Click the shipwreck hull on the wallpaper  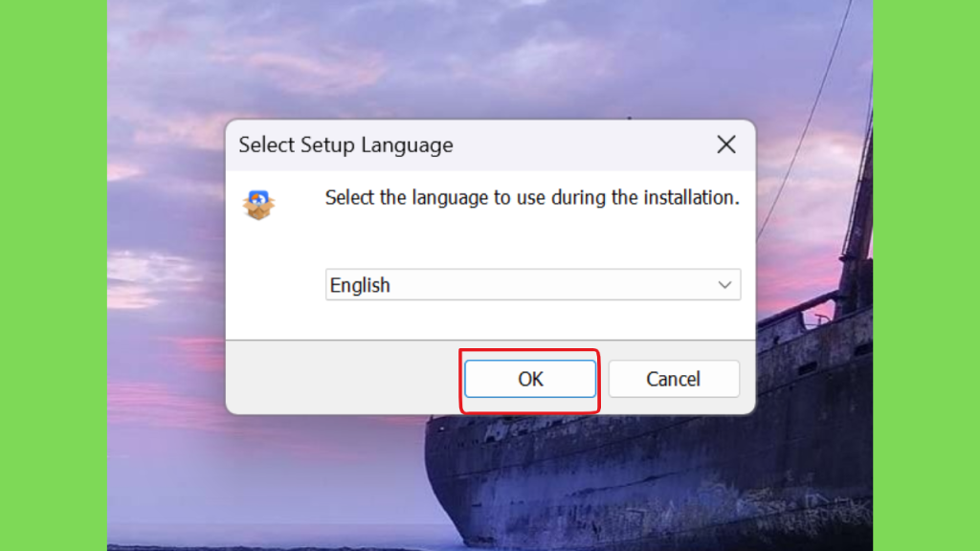pos(593,469)
